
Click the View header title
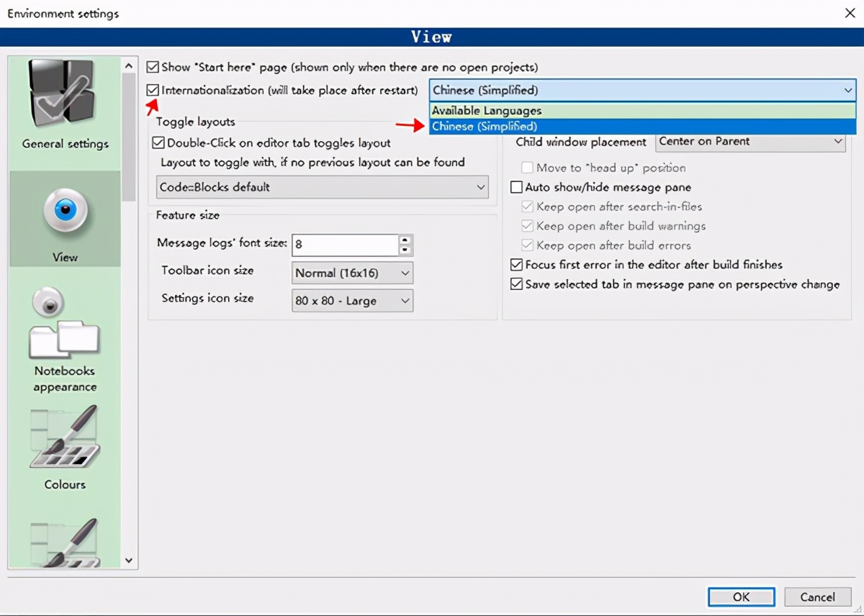tap(431, 37)
